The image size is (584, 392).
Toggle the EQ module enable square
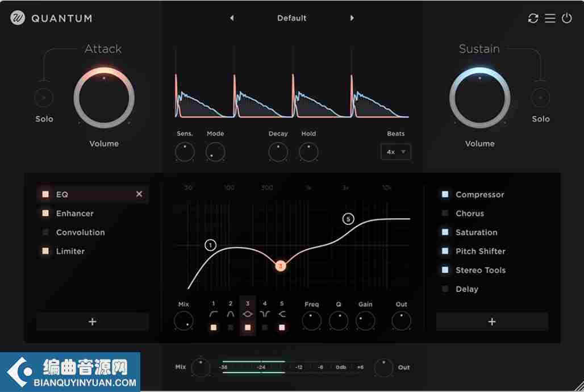tap(45, 194)
